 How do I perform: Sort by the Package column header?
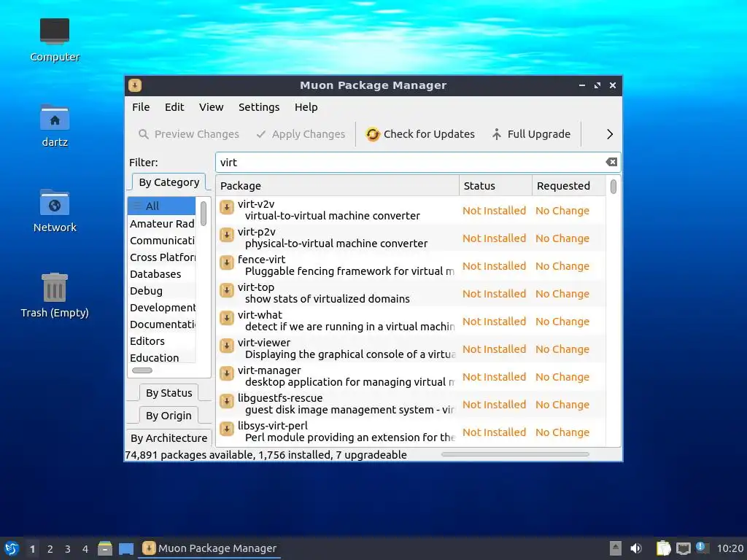[337, 186]
